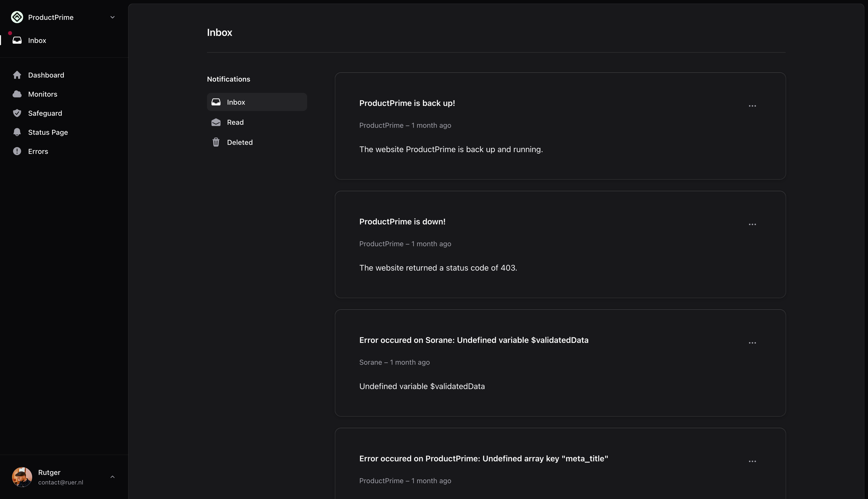Image resolution: width=868 pixels, height=499 pixels.
Task: Open Dashboard via the house icon
Action: [17, 75]
